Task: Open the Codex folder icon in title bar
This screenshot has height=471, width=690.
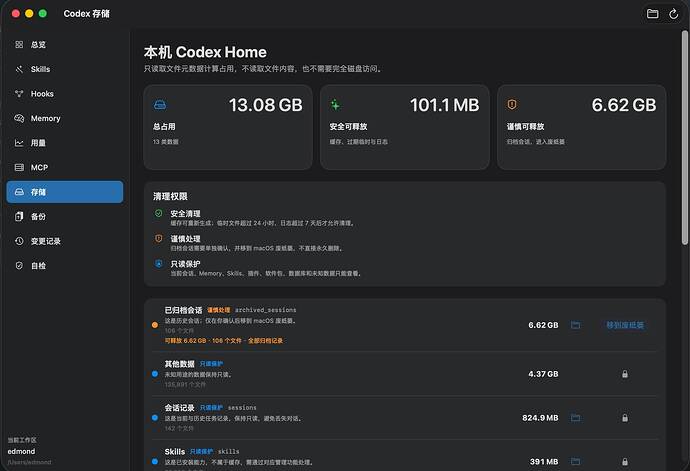Action: pos(653,14)
